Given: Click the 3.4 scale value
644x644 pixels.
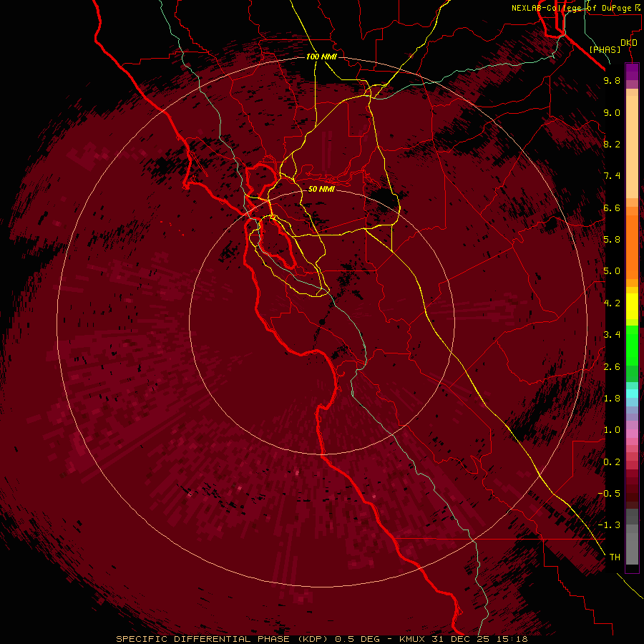Looking at the screenshot, I should click(612, 335).
